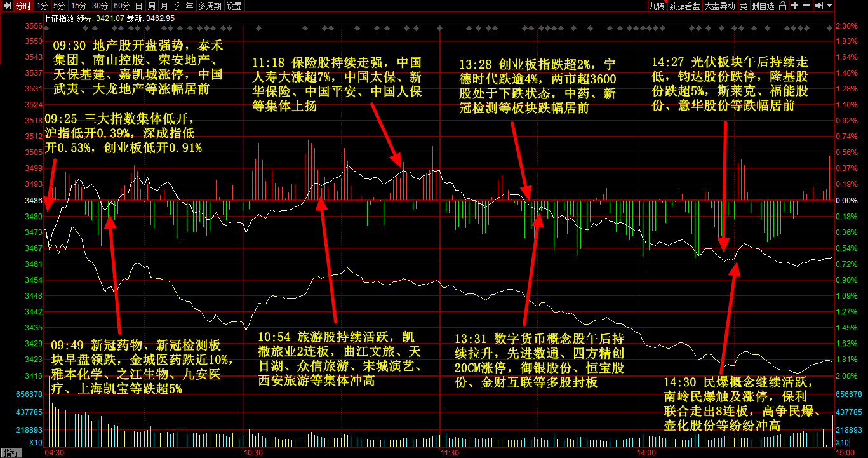Viewport: 868px width, 458px height.
Task: Click the minus zoom-out icon
Action: 806,6
